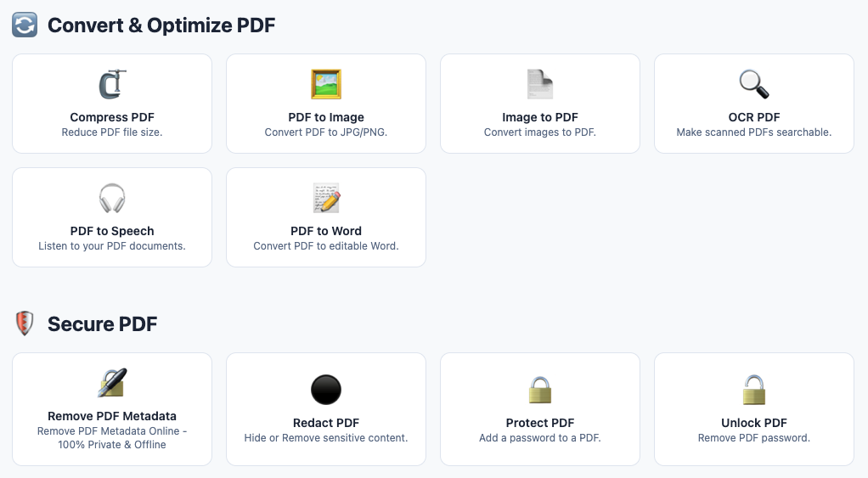Viewport: 868px width, 478px height.
Task: Click the PDF to Word pencil icon
Action: click(x=326, y=198)
